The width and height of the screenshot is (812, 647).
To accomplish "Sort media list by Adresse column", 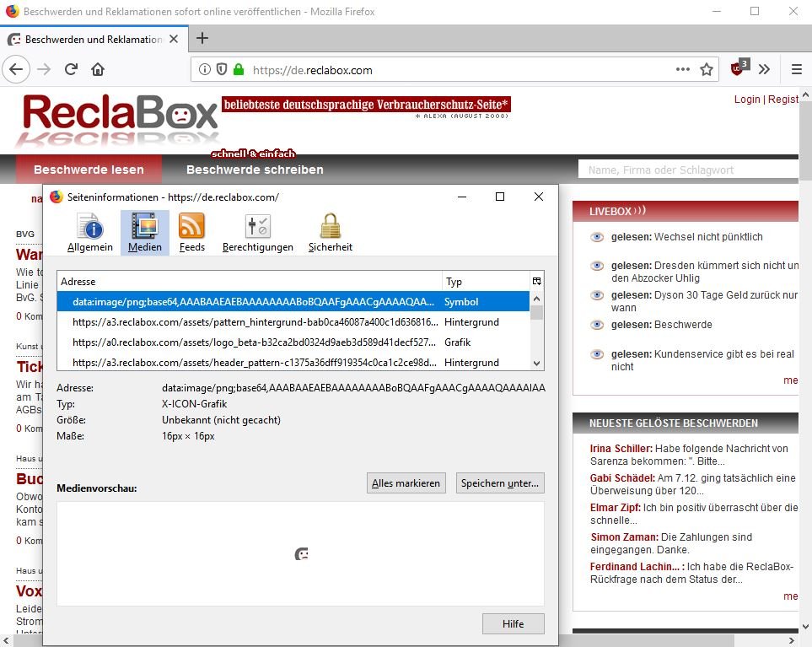I will point(249,281).
